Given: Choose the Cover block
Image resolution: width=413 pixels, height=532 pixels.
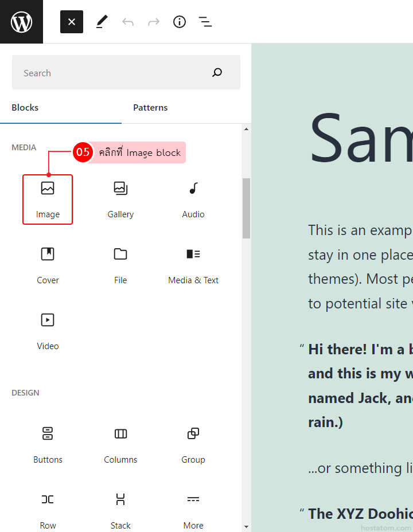Looking at the screenshot, I should [x=48, y=265].
